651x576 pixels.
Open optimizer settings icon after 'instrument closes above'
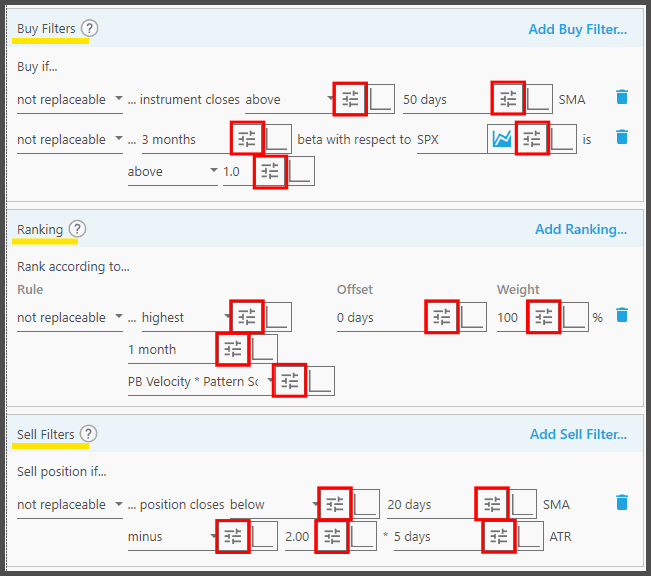click(350, 99)
